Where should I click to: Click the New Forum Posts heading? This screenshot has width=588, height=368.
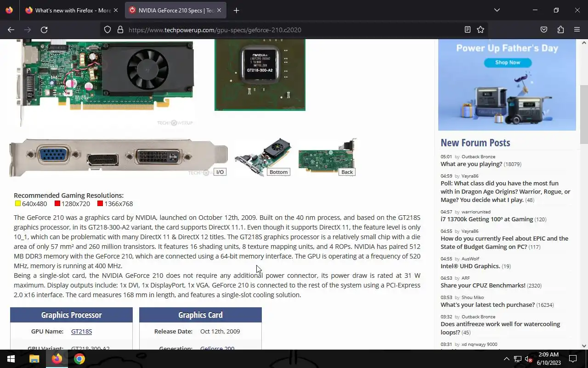pyautogui.click(x=475, y=143)
